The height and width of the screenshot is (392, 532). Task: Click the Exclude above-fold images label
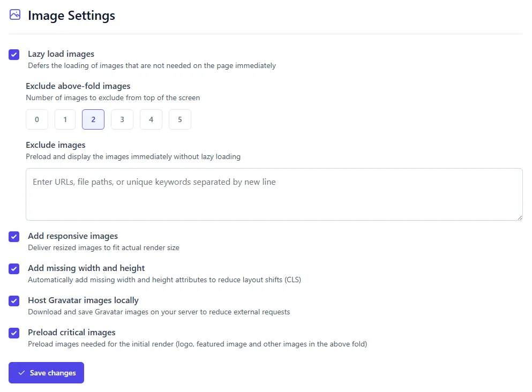[x=78, y=86]
